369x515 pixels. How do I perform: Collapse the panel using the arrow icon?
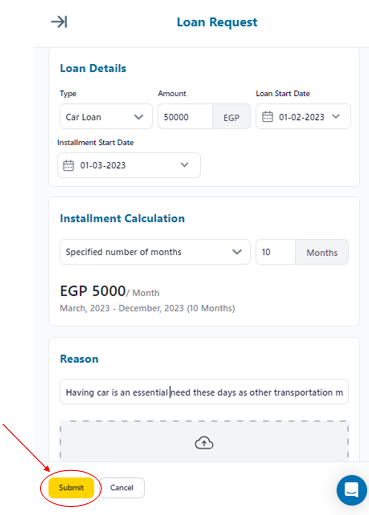(x=59, y=22)
